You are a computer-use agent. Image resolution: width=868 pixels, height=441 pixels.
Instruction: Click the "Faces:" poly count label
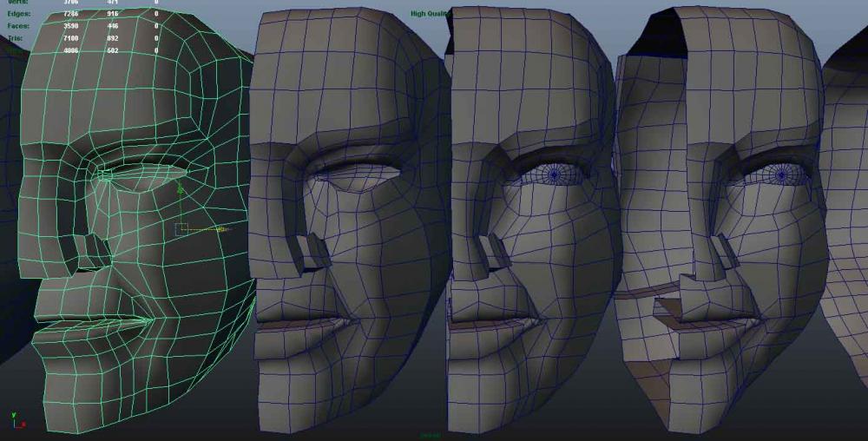click(x=18, y=26)
